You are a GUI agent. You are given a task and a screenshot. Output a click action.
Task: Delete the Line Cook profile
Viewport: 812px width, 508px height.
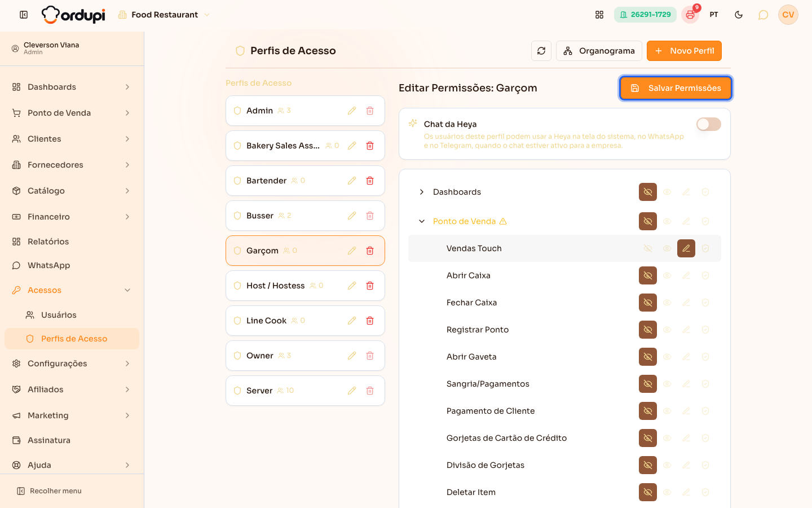370,321
